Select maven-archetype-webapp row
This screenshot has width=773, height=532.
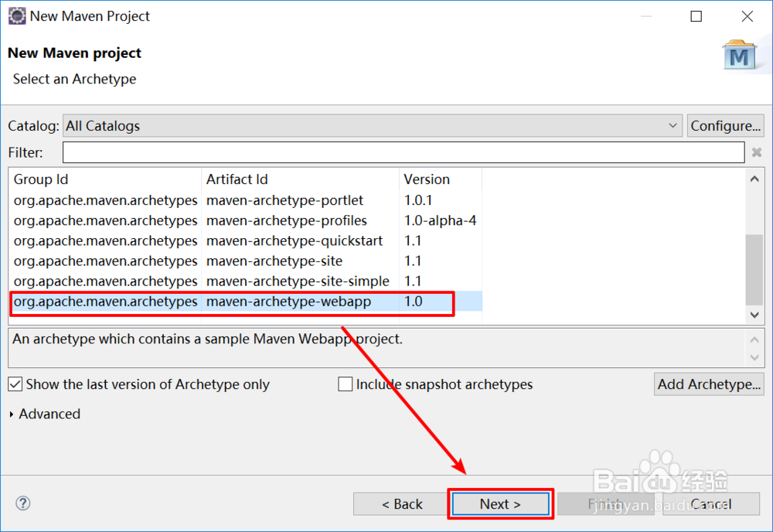pyautogui.click(x=246, y=302)
